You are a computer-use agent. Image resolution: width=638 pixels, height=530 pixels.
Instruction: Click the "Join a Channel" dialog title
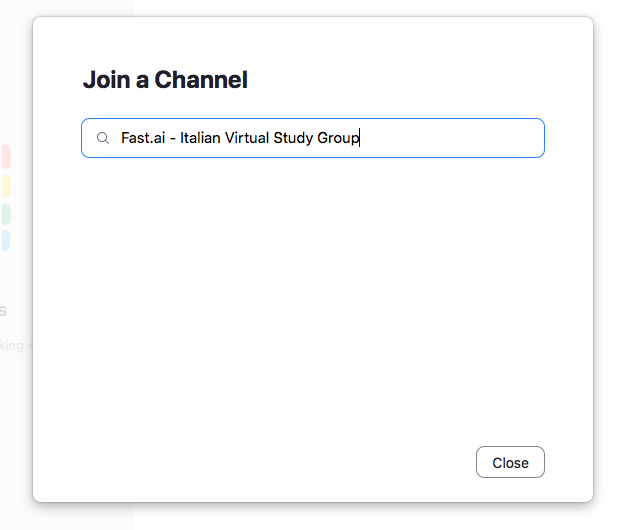click(165, 80)
